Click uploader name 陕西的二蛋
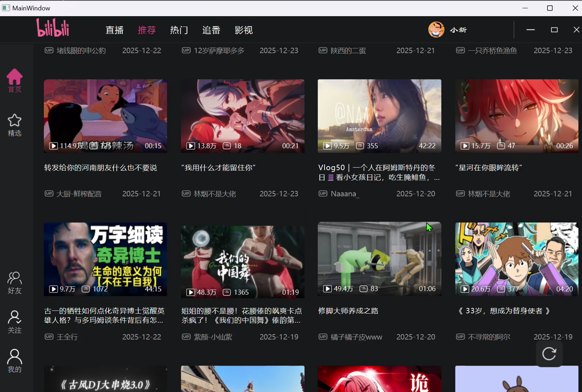The image size is (582, 392). click(x=348, y=51)
